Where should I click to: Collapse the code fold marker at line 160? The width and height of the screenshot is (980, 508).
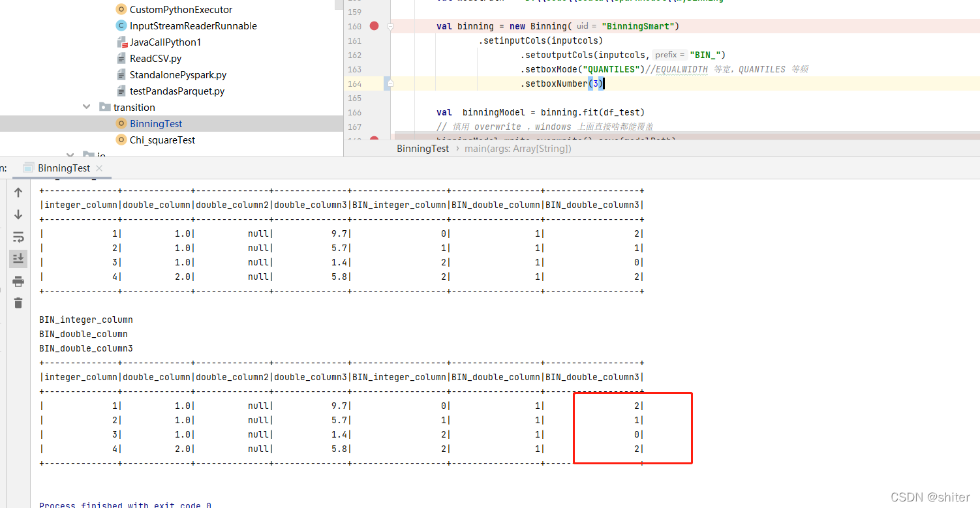pos(390,26)
